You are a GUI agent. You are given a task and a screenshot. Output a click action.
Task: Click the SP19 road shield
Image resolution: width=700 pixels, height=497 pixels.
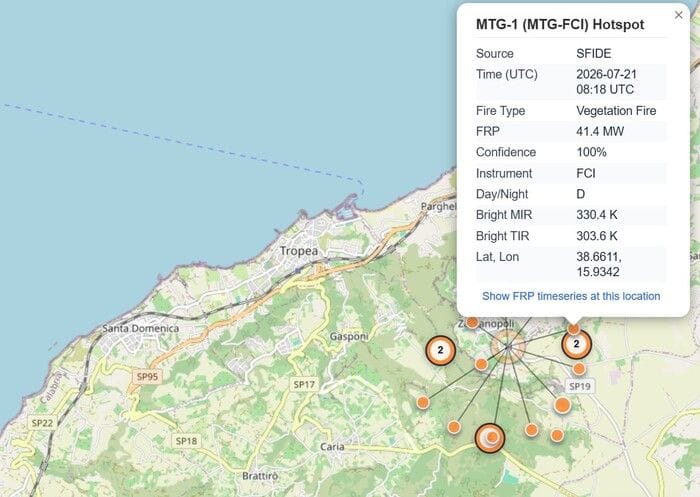pos(580,386)
